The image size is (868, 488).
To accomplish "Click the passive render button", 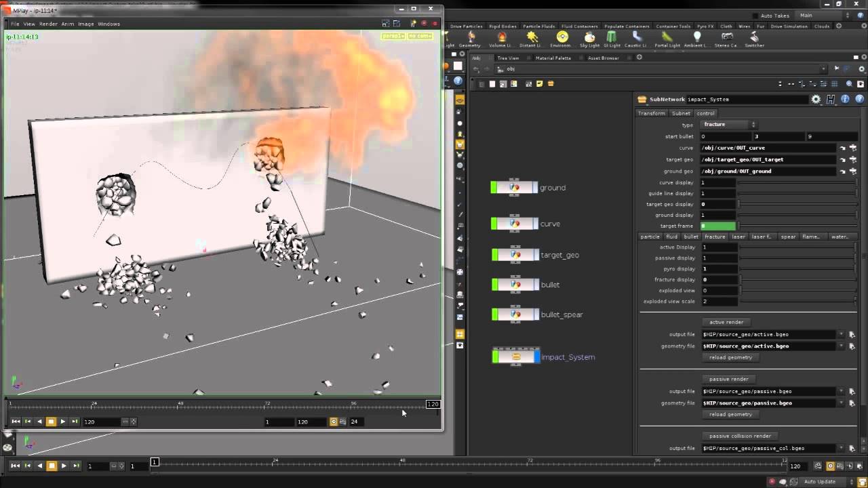I will pyautogui.click(x=728, y=379).
